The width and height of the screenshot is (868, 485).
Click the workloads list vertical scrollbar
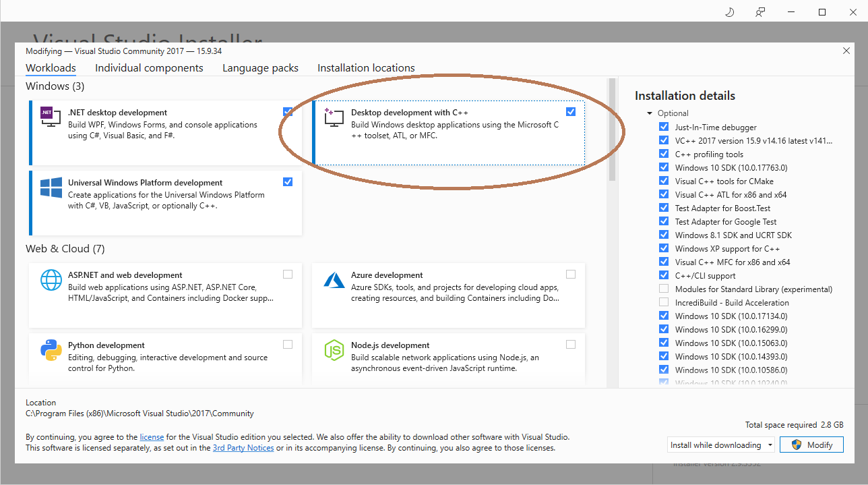[x=612, y=130]
